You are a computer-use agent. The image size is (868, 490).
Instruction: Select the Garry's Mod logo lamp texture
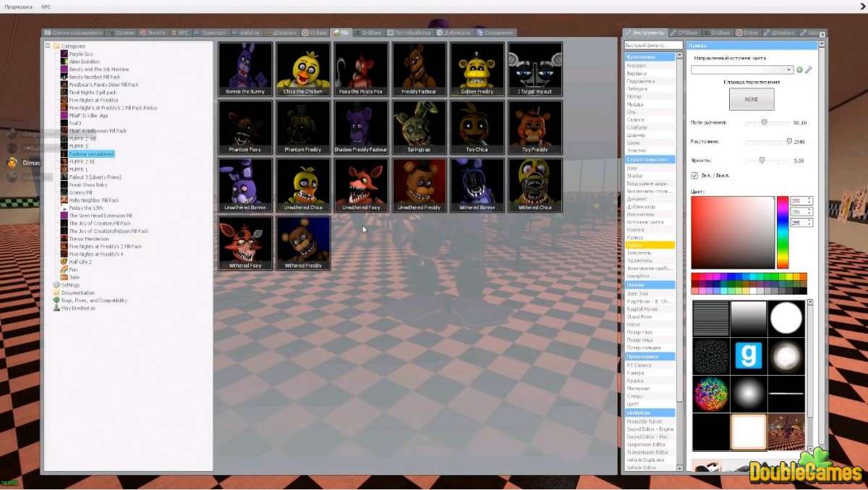point(749,355)
